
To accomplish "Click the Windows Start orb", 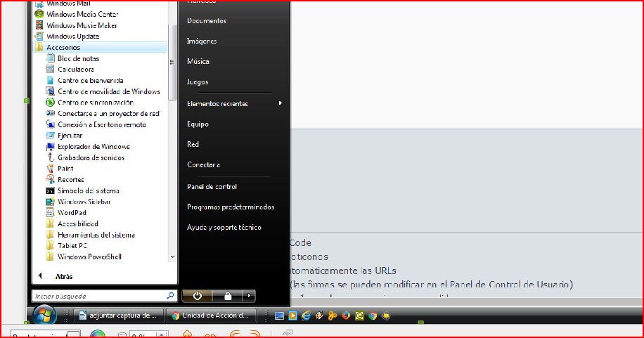I will point(44,316).
